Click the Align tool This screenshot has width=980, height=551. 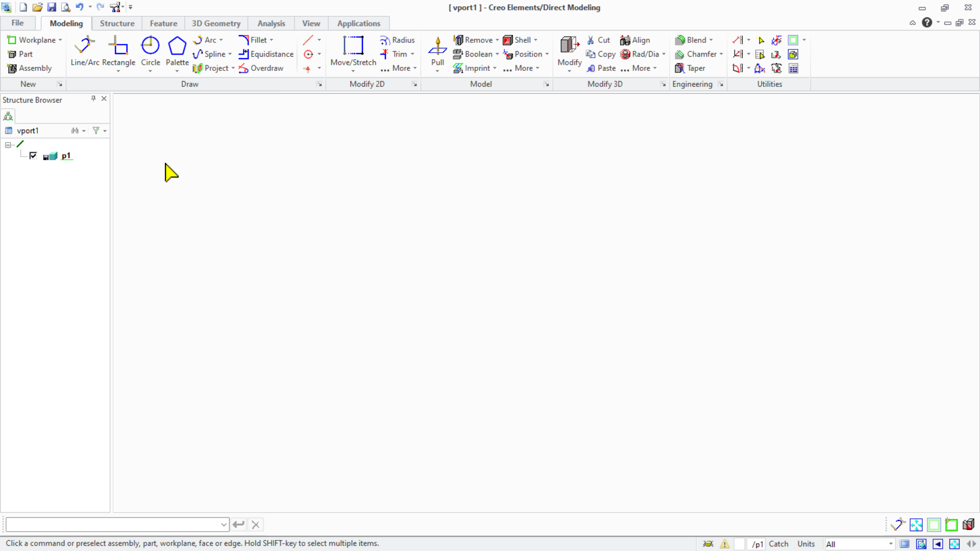pos(635,40)
